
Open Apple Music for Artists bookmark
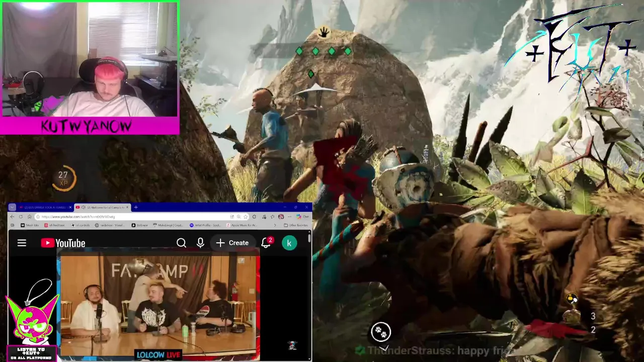242,225
